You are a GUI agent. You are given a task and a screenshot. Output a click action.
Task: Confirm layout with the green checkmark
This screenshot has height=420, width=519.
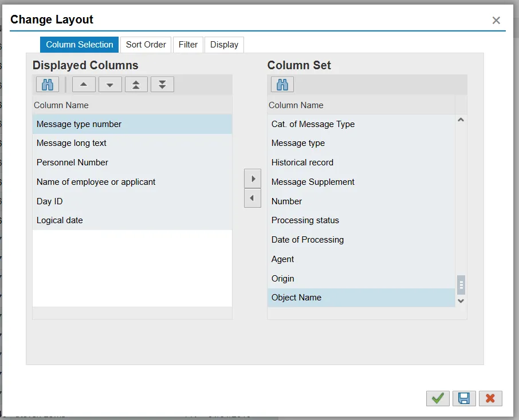tap(438, 398)
